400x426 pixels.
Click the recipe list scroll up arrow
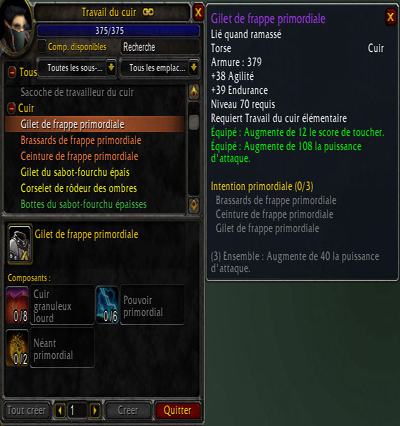click(x=194, y=92)
